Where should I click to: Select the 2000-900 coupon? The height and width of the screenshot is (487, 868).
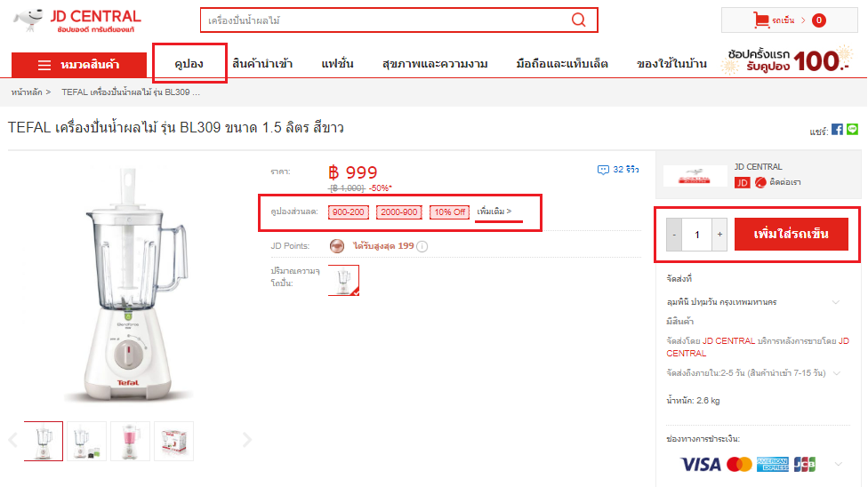(x=399, y=212)
